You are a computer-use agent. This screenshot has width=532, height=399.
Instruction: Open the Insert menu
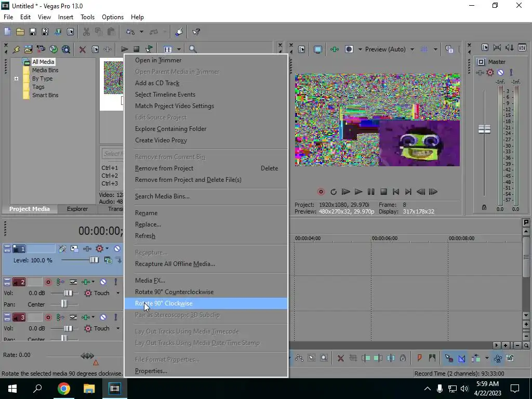point(65,17)
